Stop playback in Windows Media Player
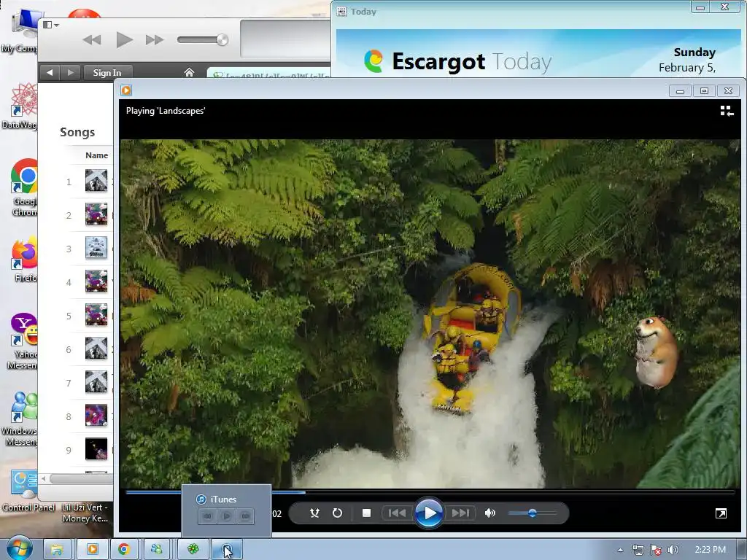The height and width of the screenshot is (560, 747). [x=366, y=513]
